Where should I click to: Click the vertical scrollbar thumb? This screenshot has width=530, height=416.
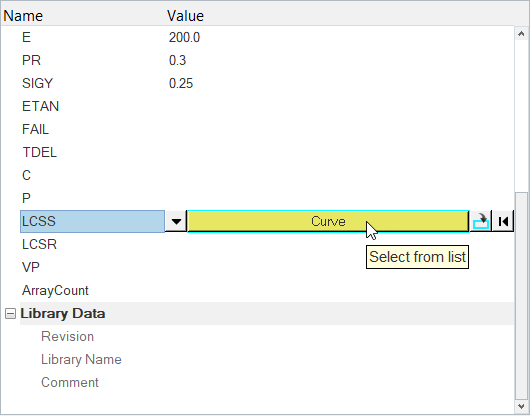click(521, 296)
